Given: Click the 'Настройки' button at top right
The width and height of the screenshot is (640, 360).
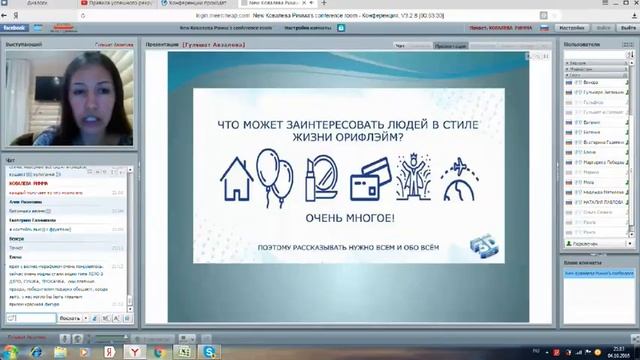Looking at the screenshot, I should [572, 28].
